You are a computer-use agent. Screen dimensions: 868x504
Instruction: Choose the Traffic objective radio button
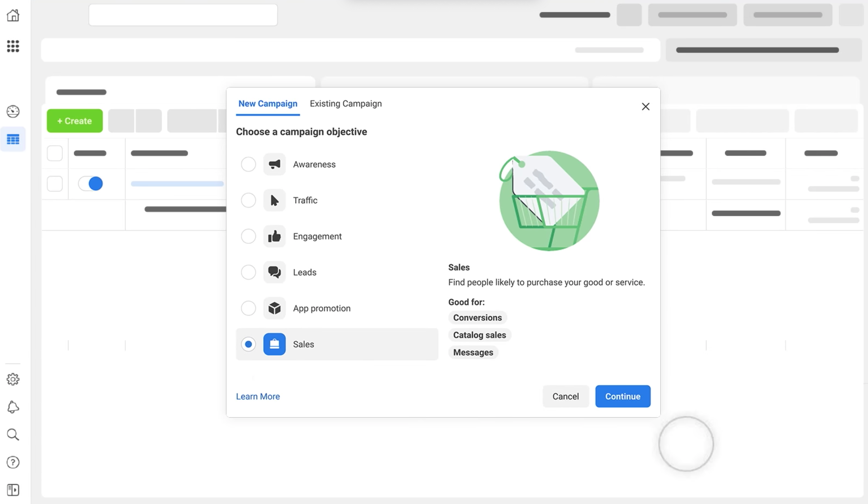click(x=248, y=200)
